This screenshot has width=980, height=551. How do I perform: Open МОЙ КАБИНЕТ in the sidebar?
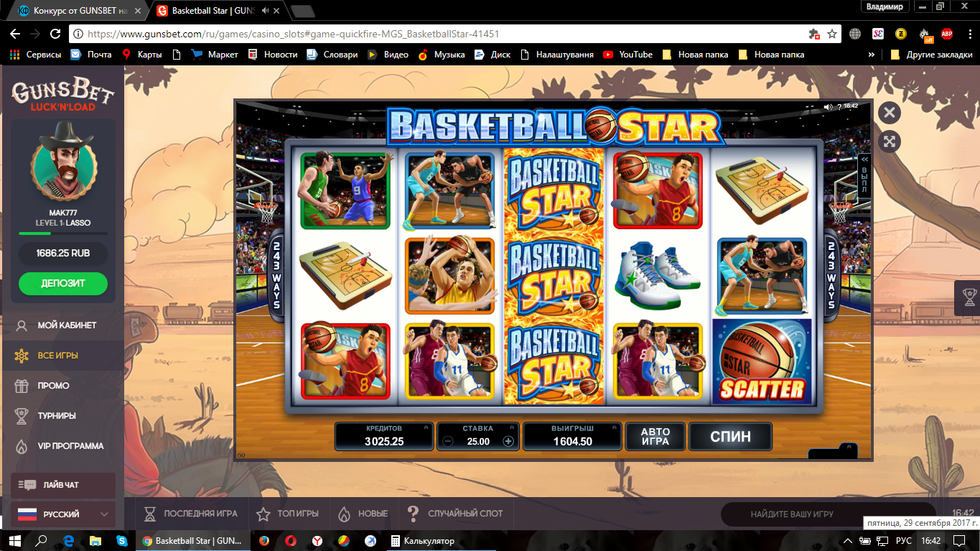click(63, 325)
